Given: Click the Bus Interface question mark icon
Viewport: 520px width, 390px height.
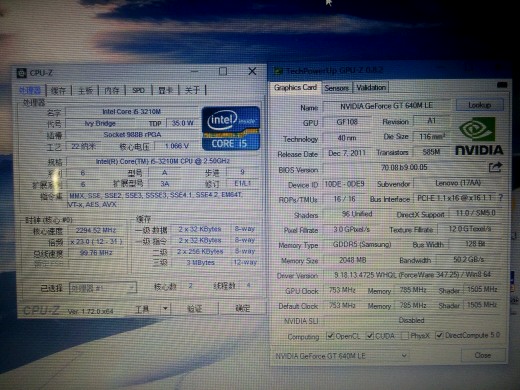Looking at the screenshot, I should (500, 198).
